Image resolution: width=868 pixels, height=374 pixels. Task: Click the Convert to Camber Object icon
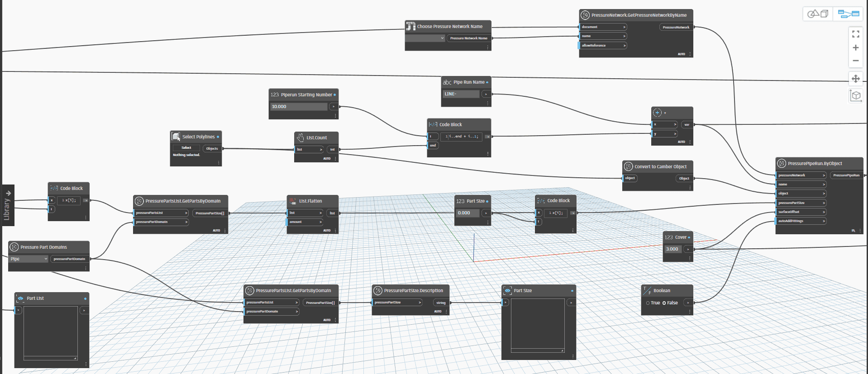point(628,166)
